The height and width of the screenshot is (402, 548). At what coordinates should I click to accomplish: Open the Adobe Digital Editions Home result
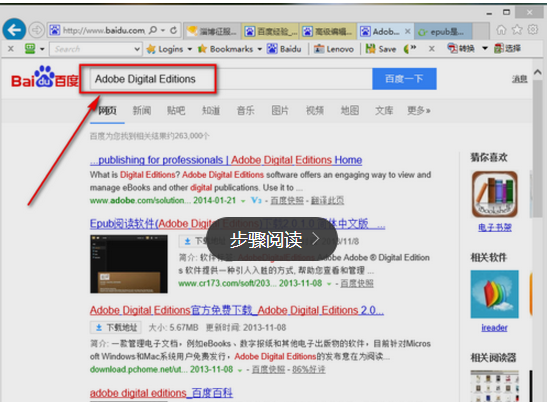pos(226,160)
